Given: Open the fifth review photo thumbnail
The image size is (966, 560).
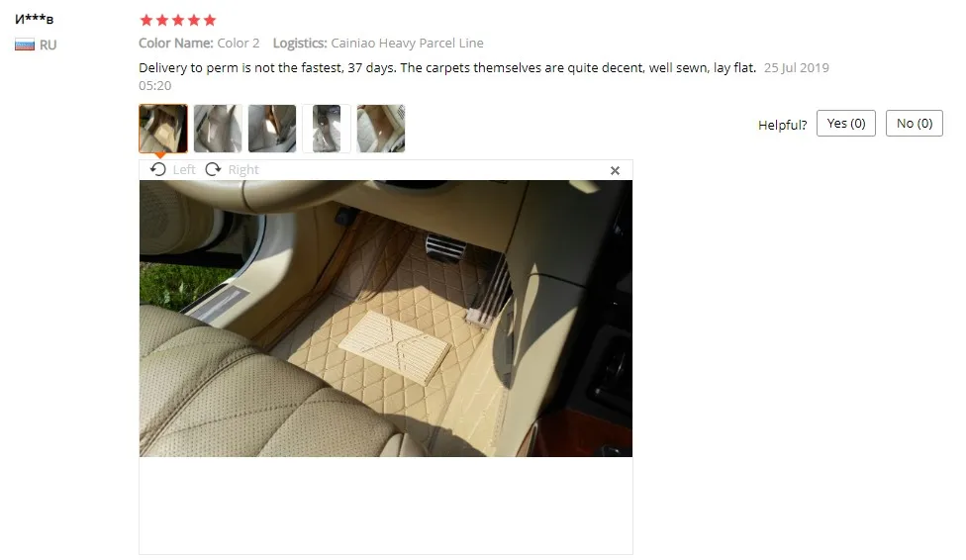Looking at the screenshot, I should [x=381, y=129].
